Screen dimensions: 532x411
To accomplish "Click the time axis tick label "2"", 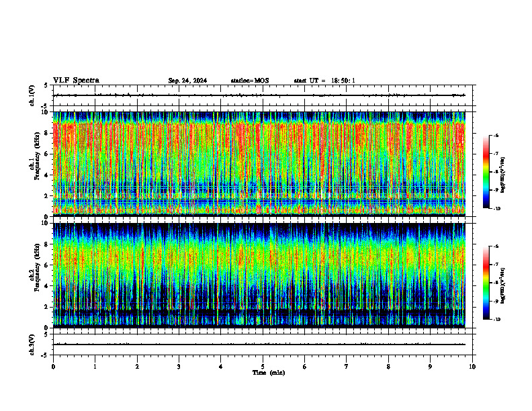I will 137,367.
